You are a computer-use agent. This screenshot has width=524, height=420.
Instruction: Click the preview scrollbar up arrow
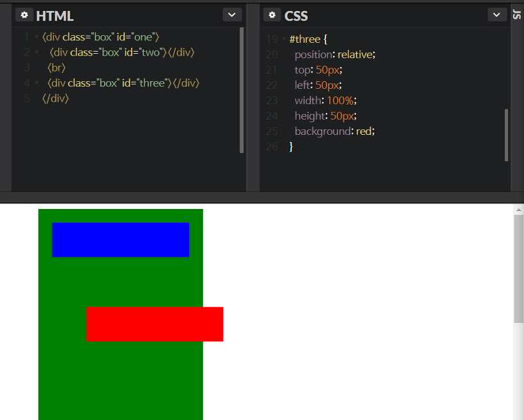519,210
